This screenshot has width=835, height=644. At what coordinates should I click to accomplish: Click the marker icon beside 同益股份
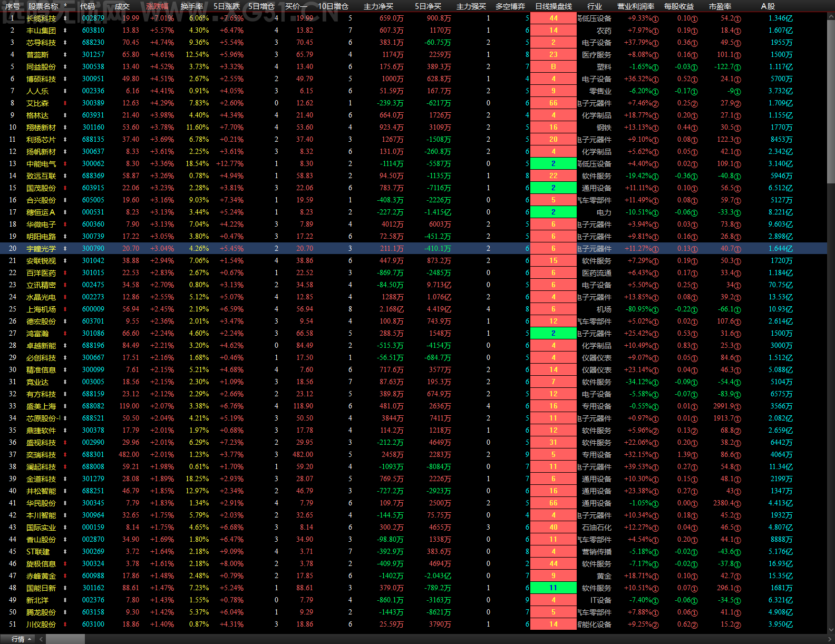pyautogui.click(x=65, y=67)
